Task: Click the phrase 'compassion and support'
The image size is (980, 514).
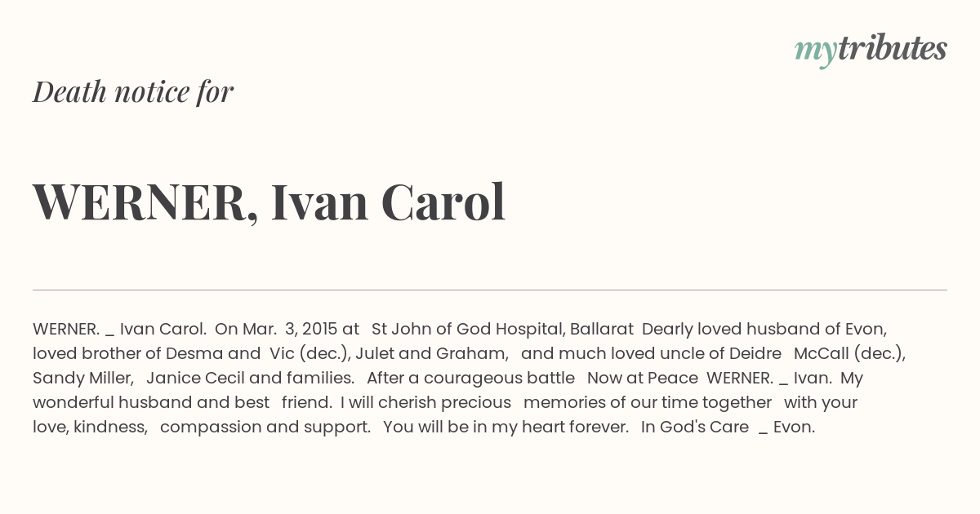Action: point(265,427)
